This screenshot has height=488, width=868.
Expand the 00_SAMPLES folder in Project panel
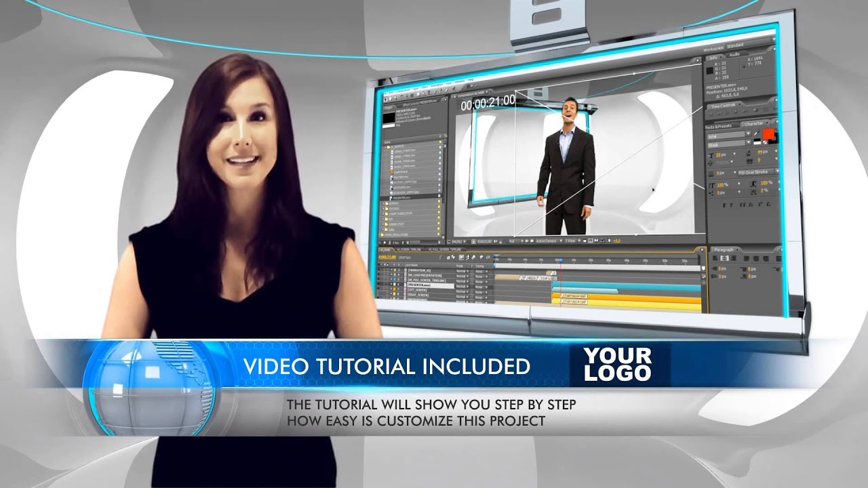pyautogui.click(x=385, y=147)
